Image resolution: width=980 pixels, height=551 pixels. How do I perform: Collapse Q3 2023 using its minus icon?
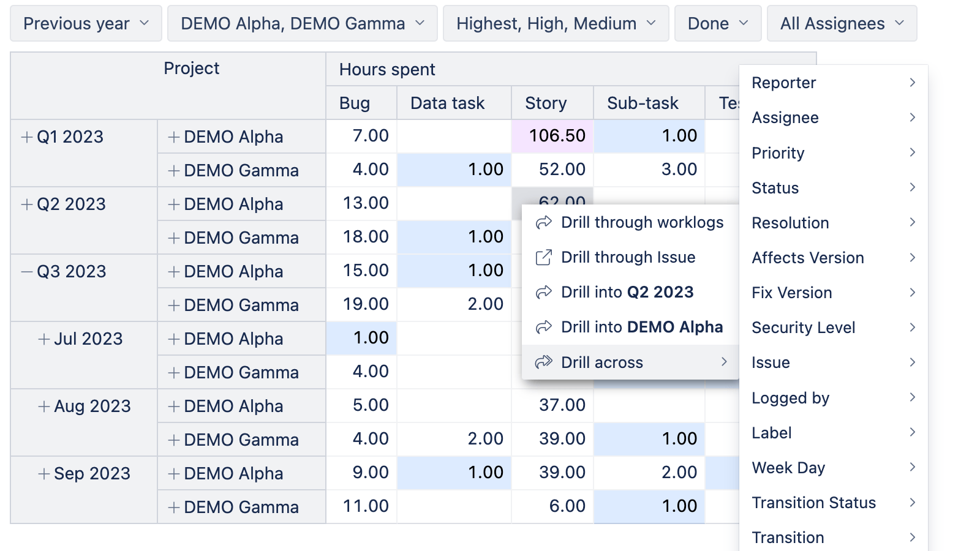tap(26, 272)
